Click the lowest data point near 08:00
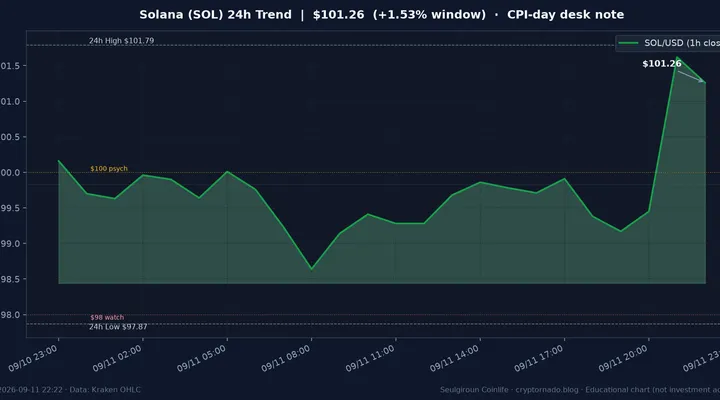The width and height of the screenshot is (720, 400). pos(311,269)
